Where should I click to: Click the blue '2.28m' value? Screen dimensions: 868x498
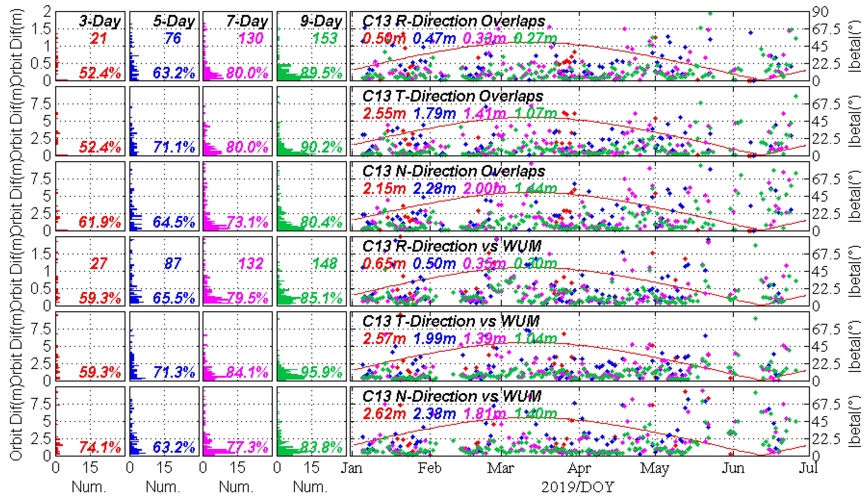point(434,188)
